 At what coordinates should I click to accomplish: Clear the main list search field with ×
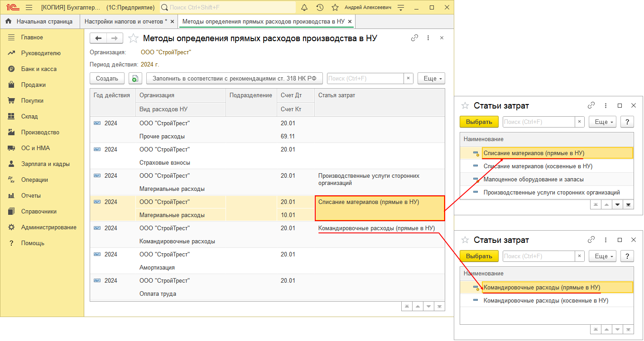pos(408,78)
